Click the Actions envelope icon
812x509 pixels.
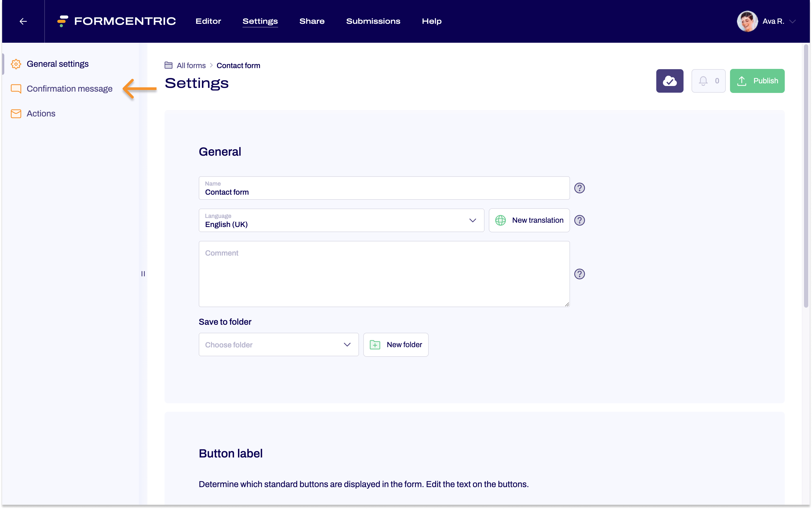coord(16,114)
